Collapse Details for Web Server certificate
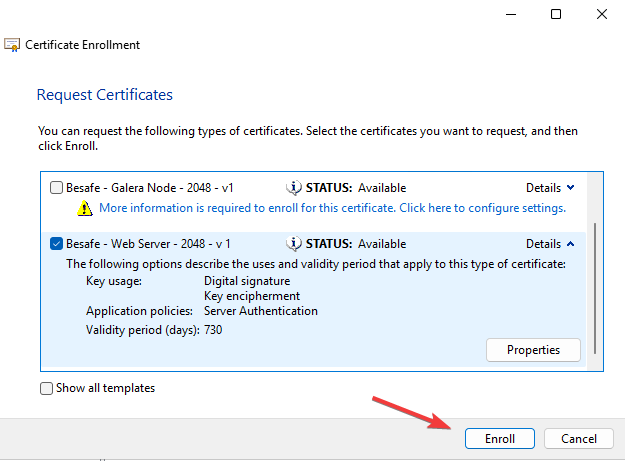 550,243
